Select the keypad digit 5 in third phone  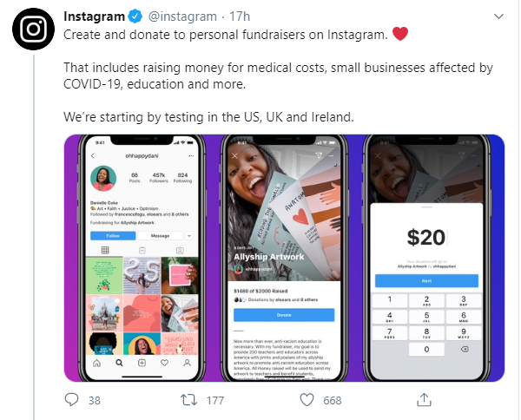click(426, 317)
